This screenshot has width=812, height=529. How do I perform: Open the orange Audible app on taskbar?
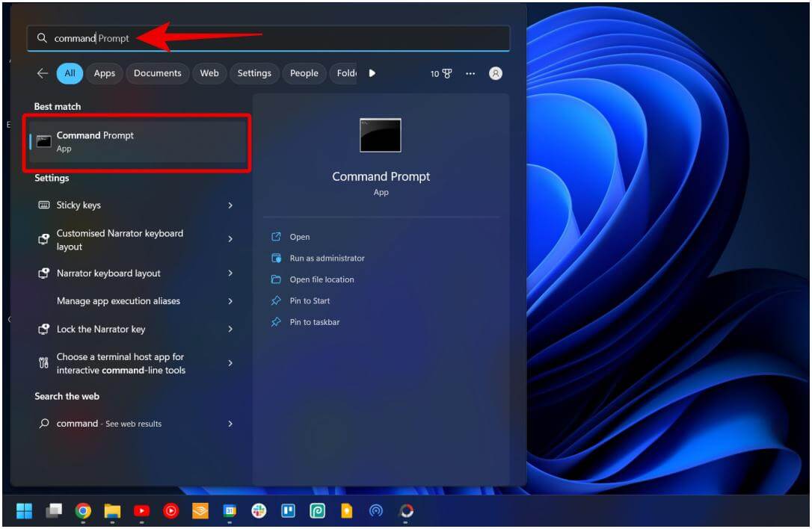(200, 511)
